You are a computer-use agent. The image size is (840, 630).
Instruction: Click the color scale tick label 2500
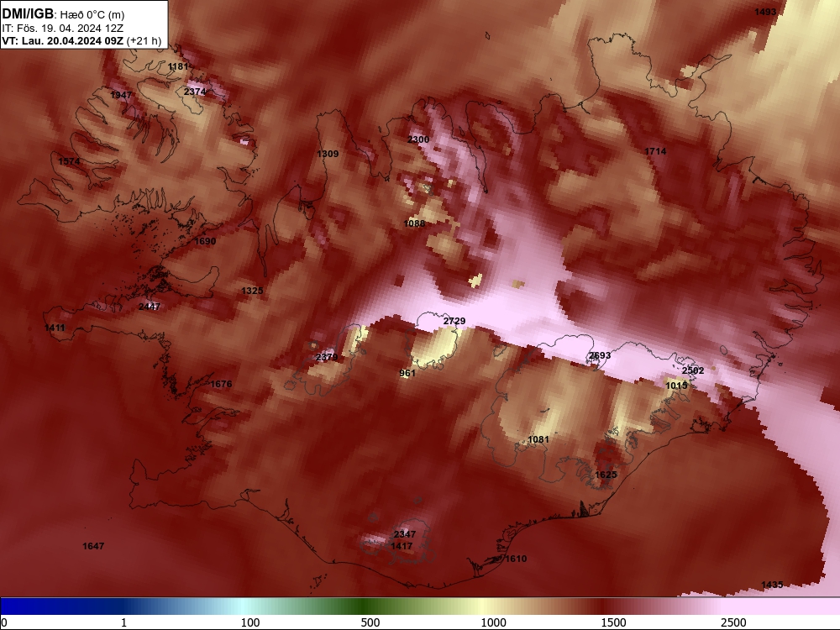pyautogui.click(x=733, y=622)
